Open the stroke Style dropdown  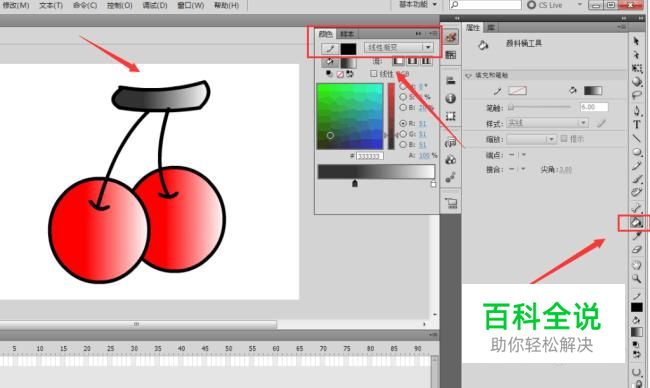547,123
